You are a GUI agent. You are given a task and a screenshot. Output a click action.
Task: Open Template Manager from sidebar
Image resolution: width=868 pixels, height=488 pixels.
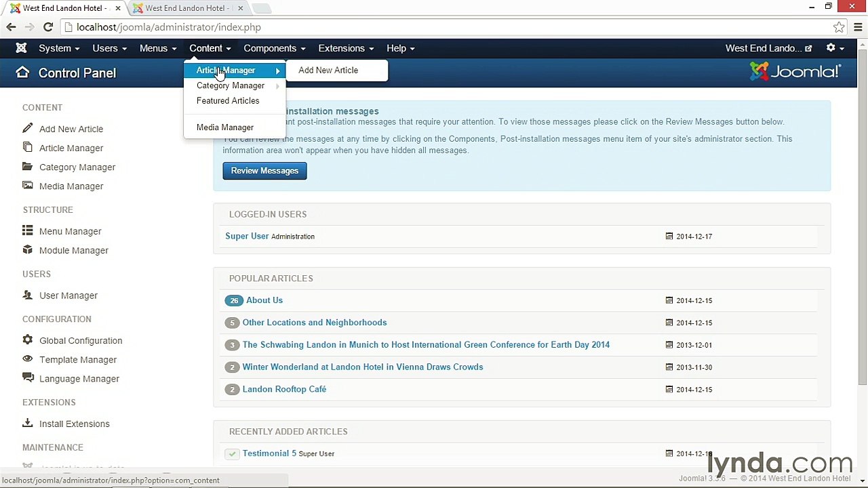(78, 359)
